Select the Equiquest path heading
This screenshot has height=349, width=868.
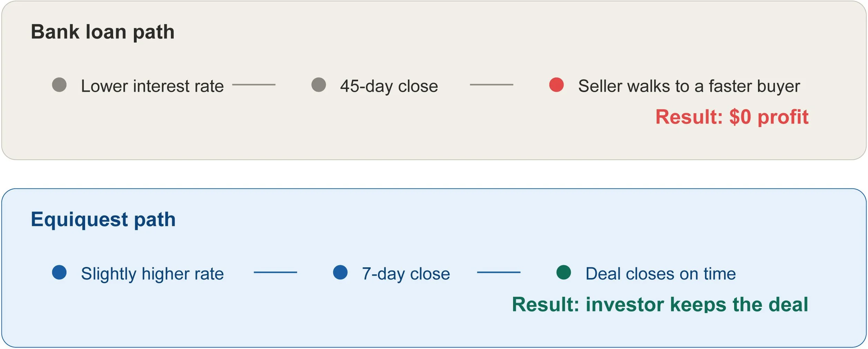coord(103,220)
